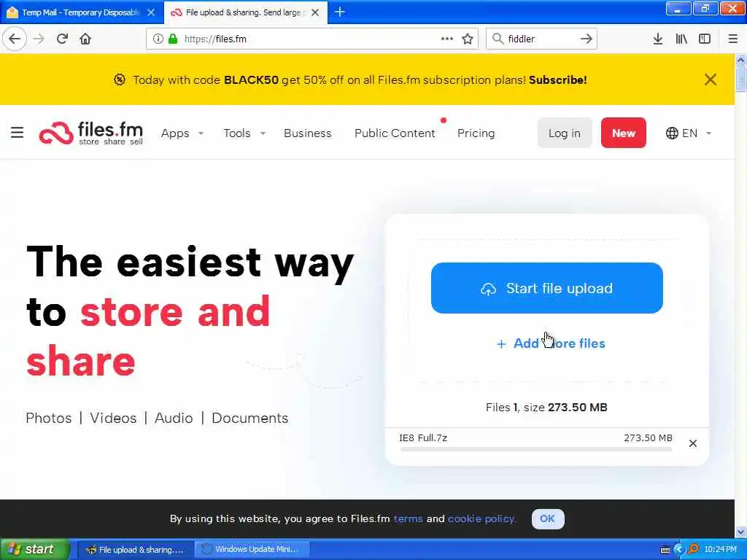Open the Windows start button

click(x=34, y=549)
